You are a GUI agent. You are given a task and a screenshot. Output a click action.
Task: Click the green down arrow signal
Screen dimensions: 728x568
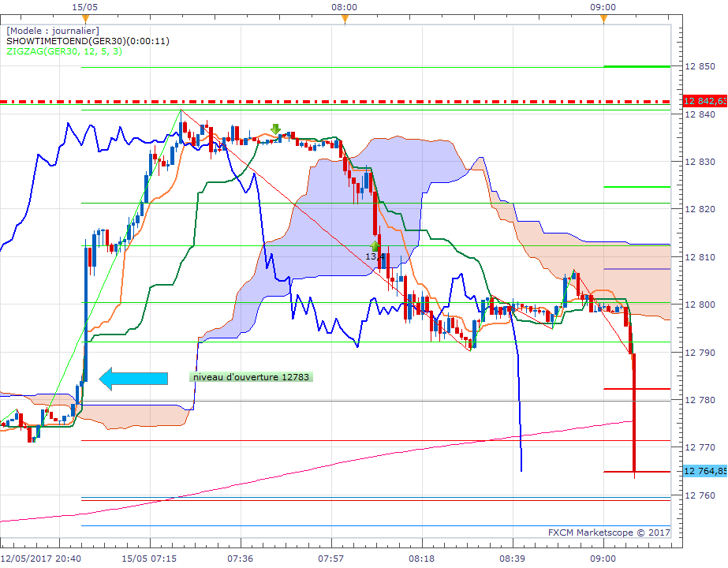coord(276,129)
